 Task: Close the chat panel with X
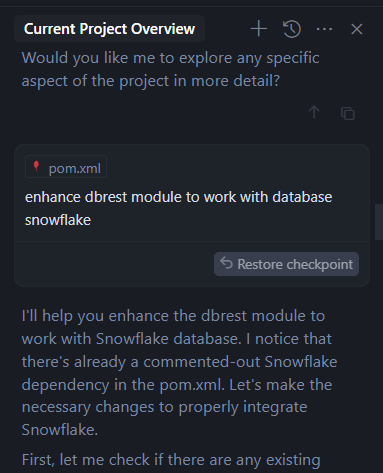[x=357, y=29]
